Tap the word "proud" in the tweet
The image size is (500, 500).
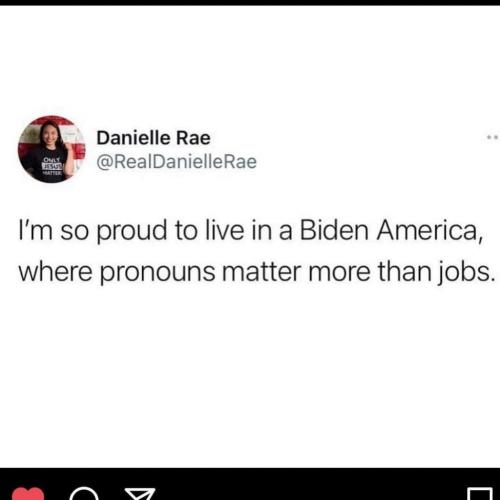point(132,232)
